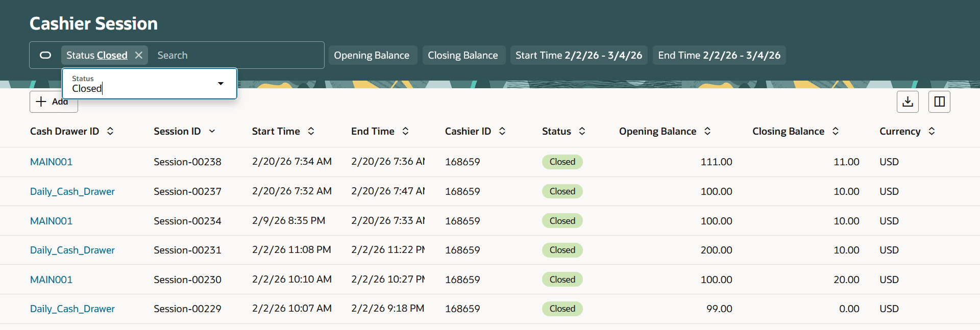Click opening balance 111.00
This screenshot has height=330, width=980.
click(x=716, y=162)
